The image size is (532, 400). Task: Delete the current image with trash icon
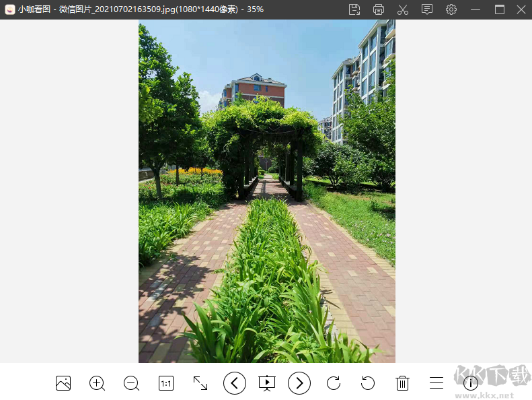[402, 383]
